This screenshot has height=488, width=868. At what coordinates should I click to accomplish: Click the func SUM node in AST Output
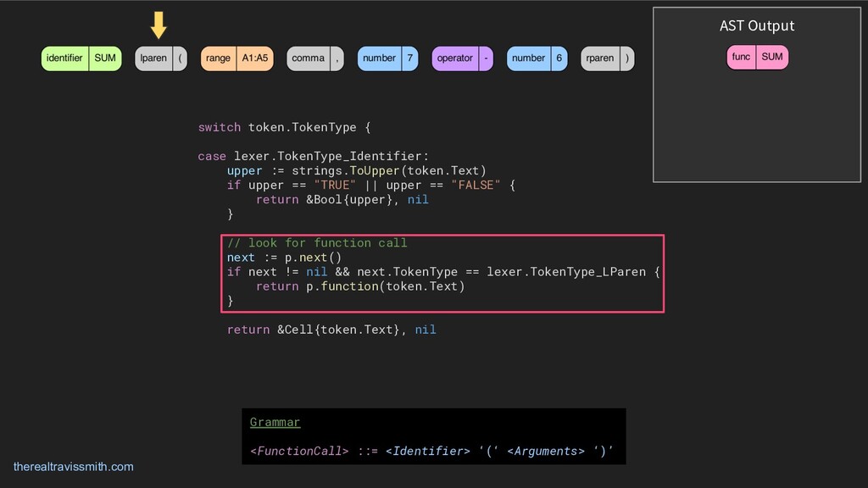coord(757,57)
